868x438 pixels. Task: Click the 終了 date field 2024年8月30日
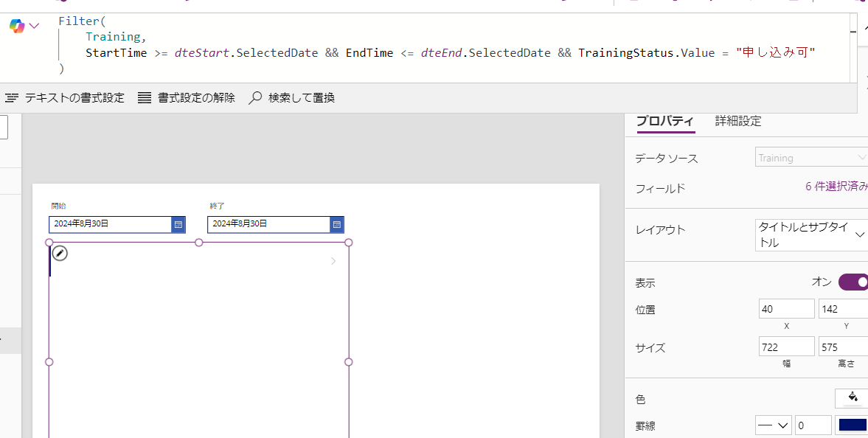click(269, 224)
